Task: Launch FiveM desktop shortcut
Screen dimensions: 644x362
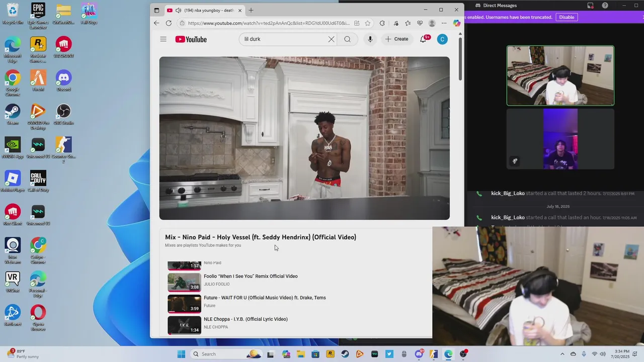Action: pos(38,80)
